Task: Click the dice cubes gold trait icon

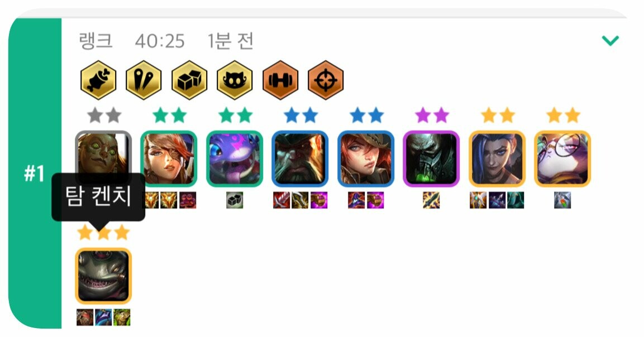Action: coord(189,80)
